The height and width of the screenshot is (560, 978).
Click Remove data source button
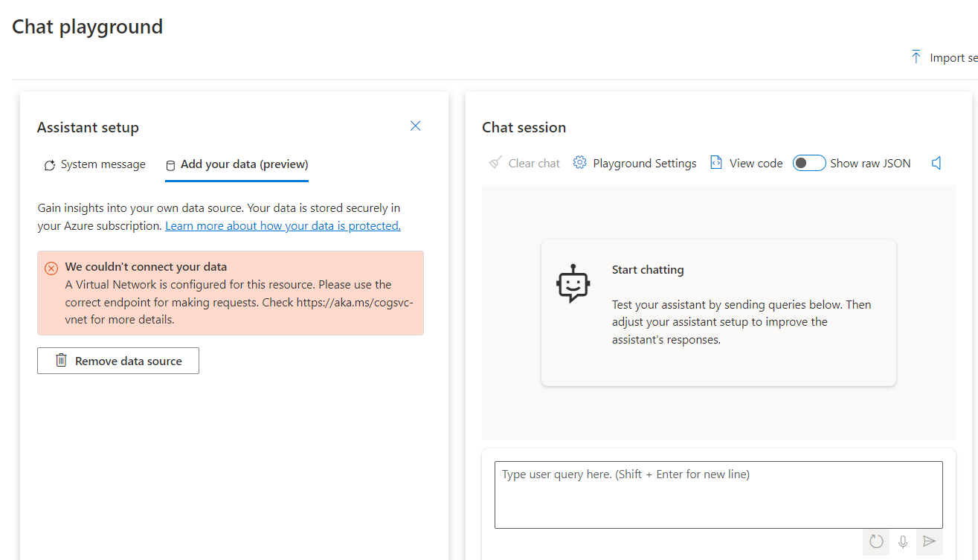tap(118, 361)
